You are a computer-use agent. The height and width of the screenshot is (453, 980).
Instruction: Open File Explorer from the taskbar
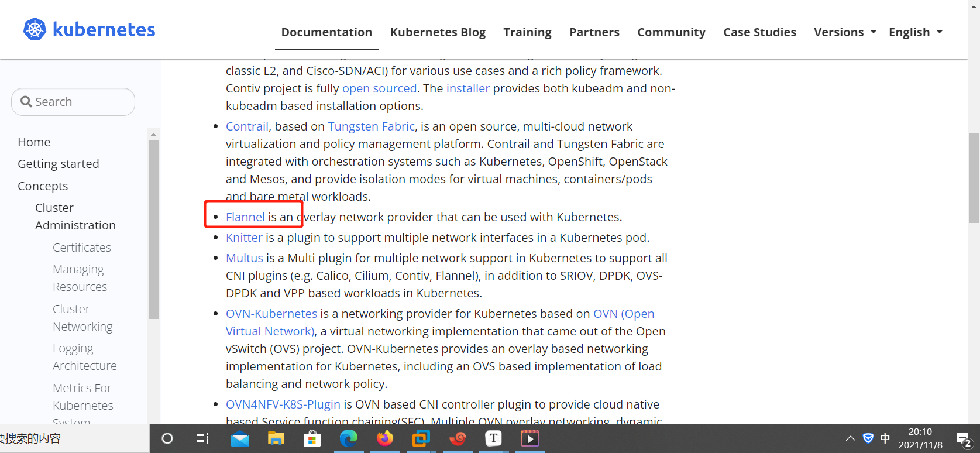point(276,438)
